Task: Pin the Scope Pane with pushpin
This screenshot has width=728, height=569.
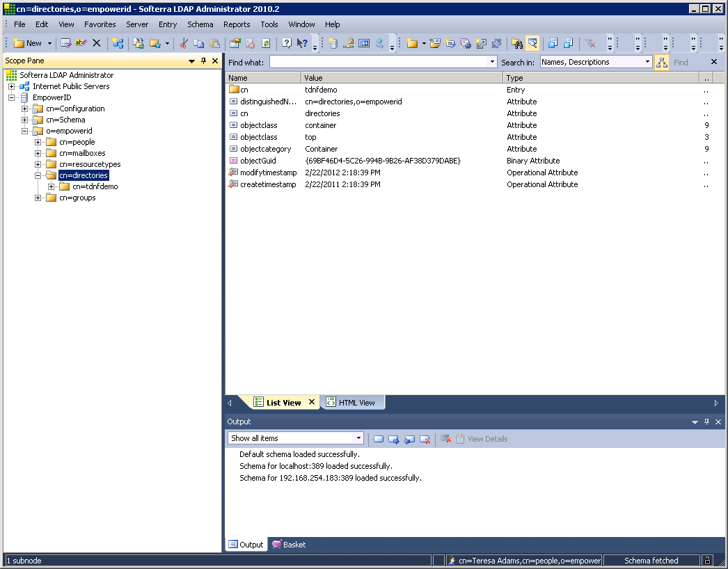Action: 203,61
